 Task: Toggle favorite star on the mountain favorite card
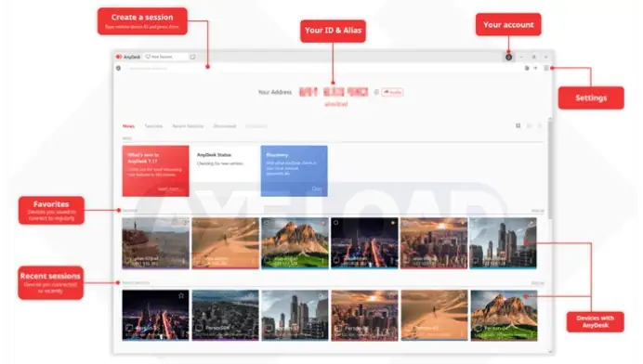pos(323,223)
